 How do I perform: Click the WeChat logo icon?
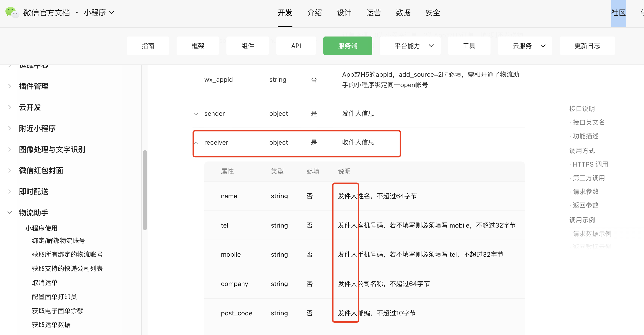[x=12, y=12]
